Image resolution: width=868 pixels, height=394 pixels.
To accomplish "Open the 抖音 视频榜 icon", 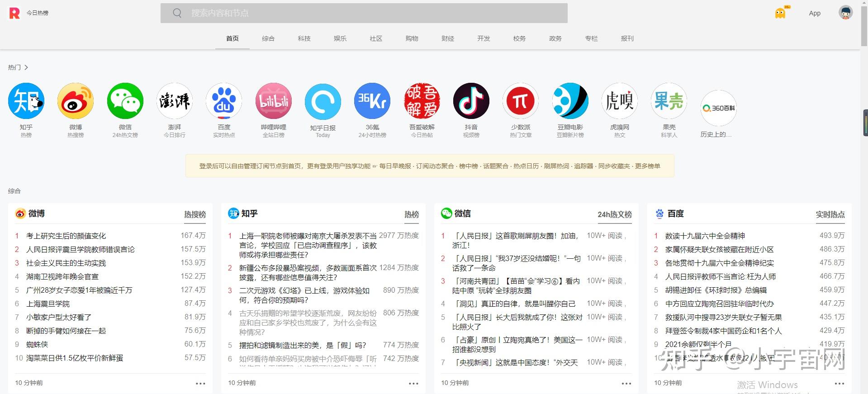I will click(x=471, y=101).
